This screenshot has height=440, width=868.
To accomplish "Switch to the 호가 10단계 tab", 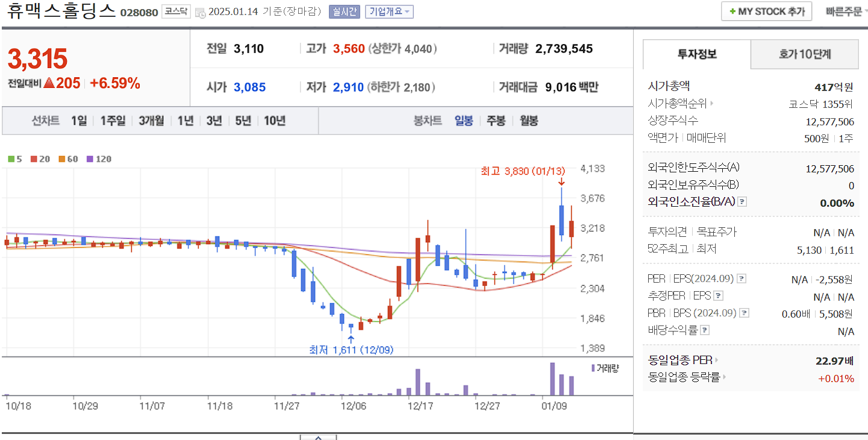I will [x=804, y=54].
